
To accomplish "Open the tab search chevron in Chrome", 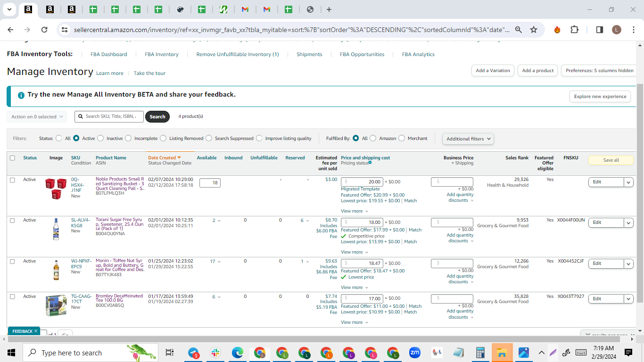I will 9,9.
